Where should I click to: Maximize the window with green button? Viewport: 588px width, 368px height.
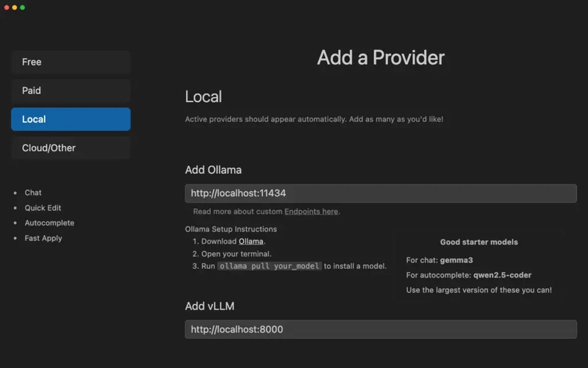(x=23, y=7)
